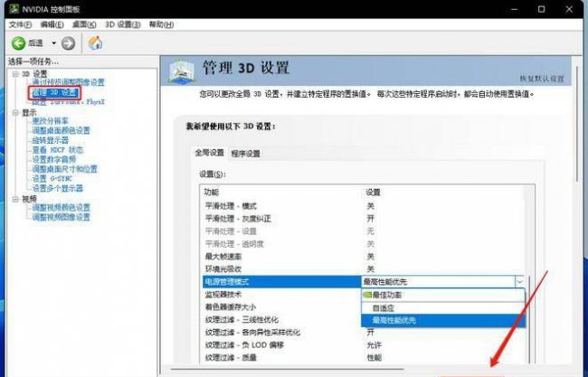Open 调整视频图像设置 tree item
The image size is (588, 377).
coord(62,217)
